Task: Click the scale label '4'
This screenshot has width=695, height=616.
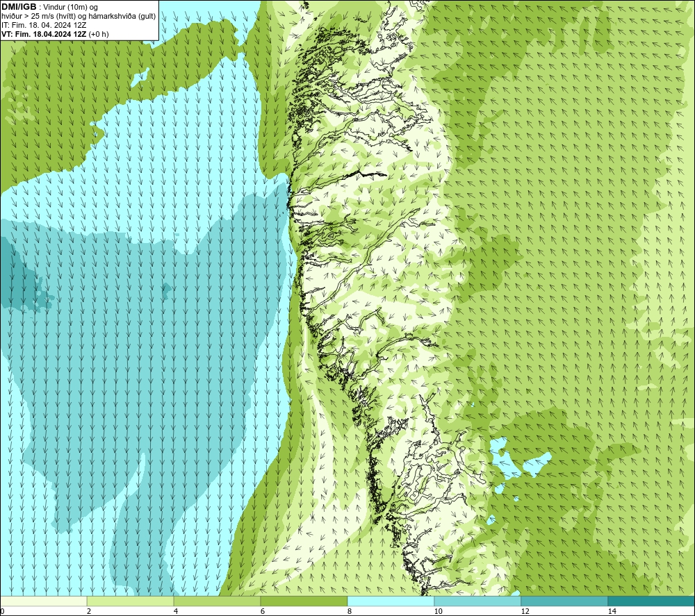Action: (176, 612)
